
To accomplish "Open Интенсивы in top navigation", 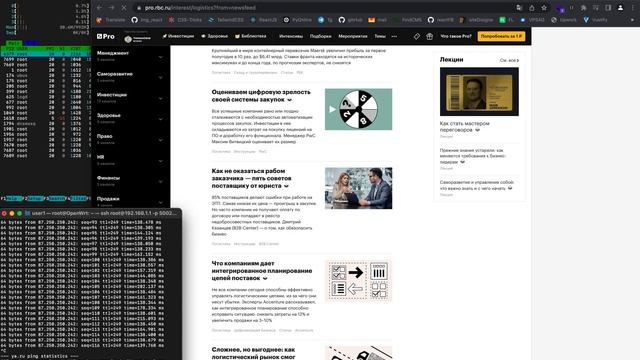I will (291, 36).
